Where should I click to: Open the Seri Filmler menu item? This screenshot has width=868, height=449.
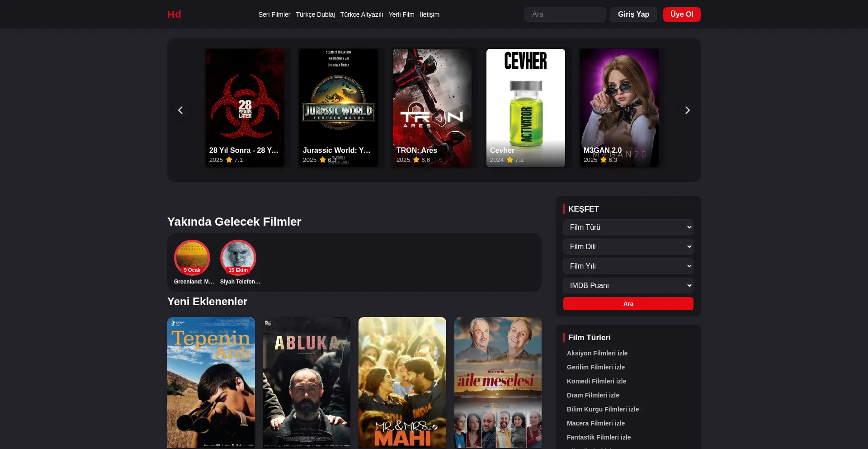(274, 14)
